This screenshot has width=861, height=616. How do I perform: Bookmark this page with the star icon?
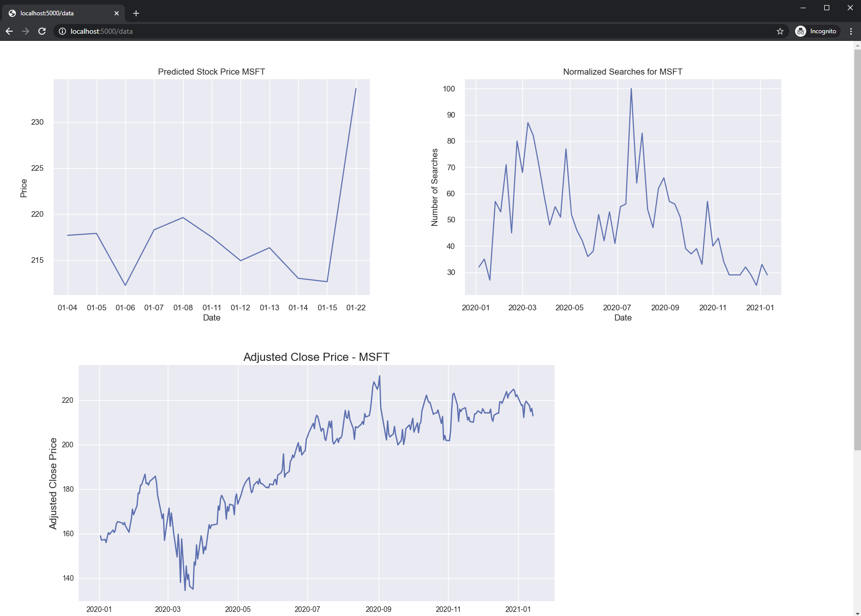[780, 31]
